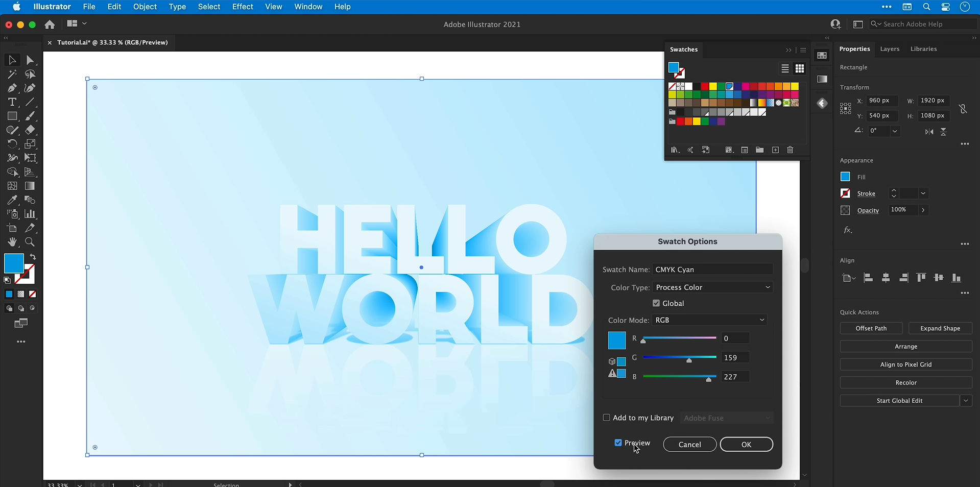
Task: Switch Swatches panel to list view
Action: click(x=785, y=68)
